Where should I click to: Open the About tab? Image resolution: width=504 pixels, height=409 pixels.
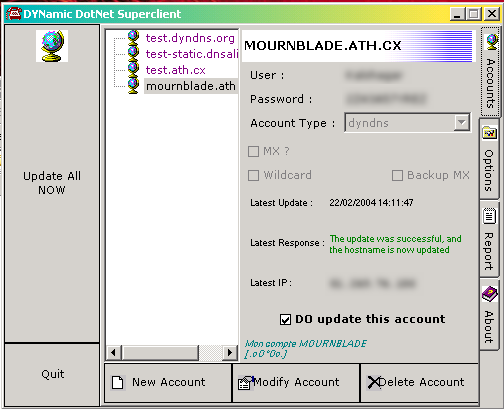point(489,314)
